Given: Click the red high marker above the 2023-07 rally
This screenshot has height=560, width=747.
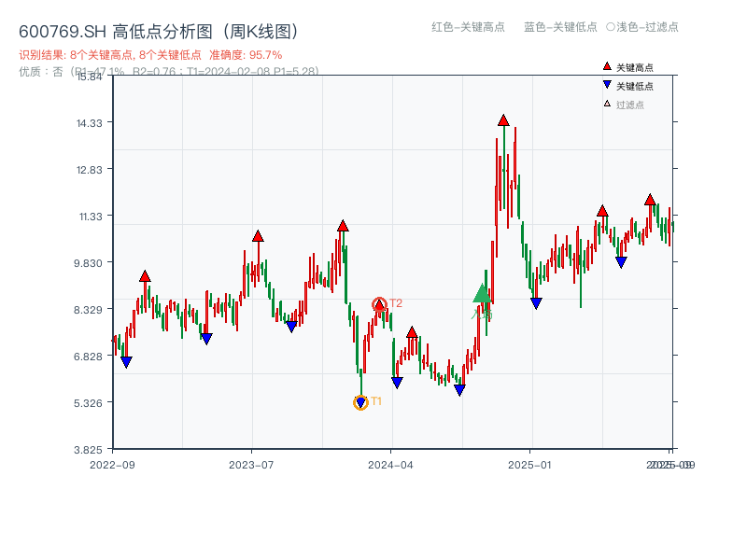Looking at the screenshot, I should (x=258, y=235).
